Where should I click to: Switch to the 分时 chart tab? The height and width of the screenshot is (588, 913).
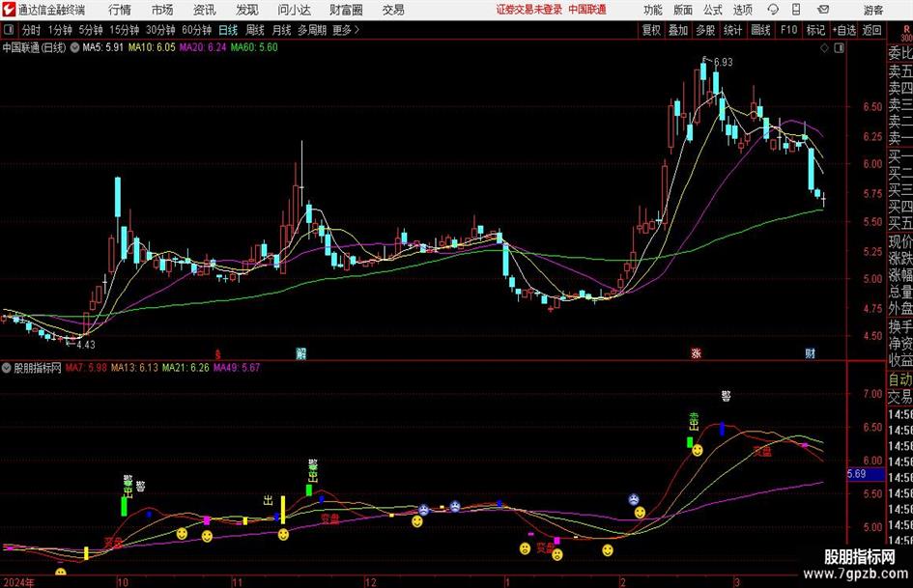pos(32,30)
